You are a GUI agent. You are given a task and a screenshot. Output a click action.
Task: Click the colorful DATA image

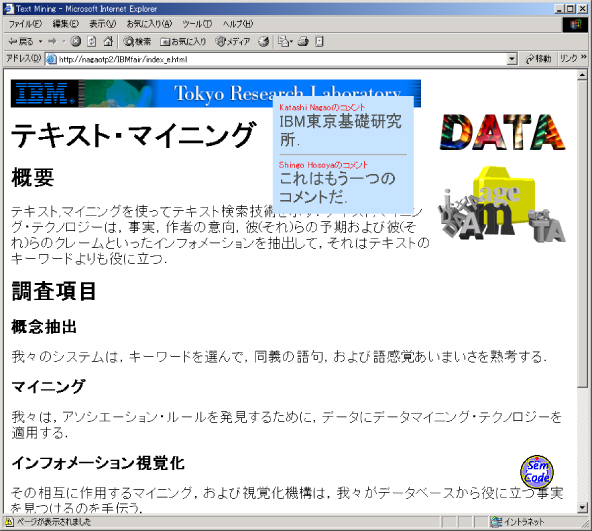[502, 132]
